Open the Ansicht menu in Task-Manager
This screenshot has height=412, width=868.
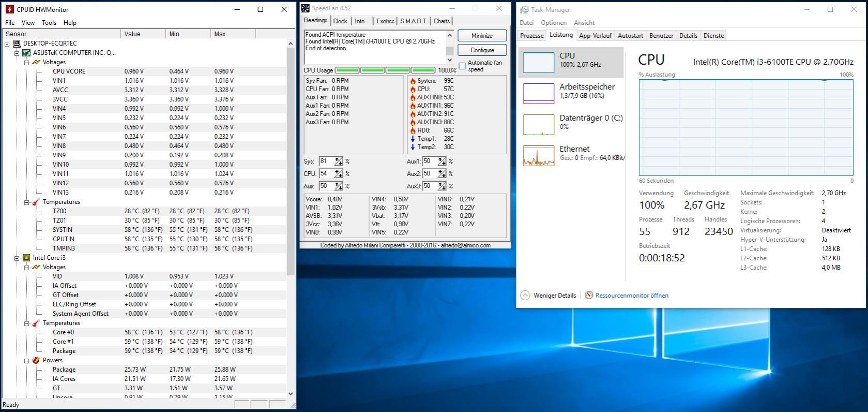[x=584, y=23]
